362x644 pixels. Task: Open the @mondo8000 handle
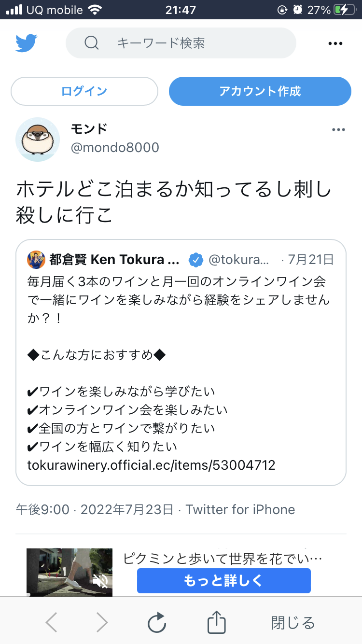(115, 147)
